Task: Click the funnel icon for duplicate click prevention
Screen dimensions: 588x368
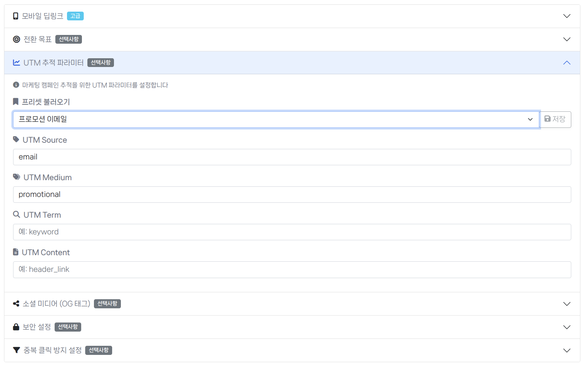Action: coord(16,350)
